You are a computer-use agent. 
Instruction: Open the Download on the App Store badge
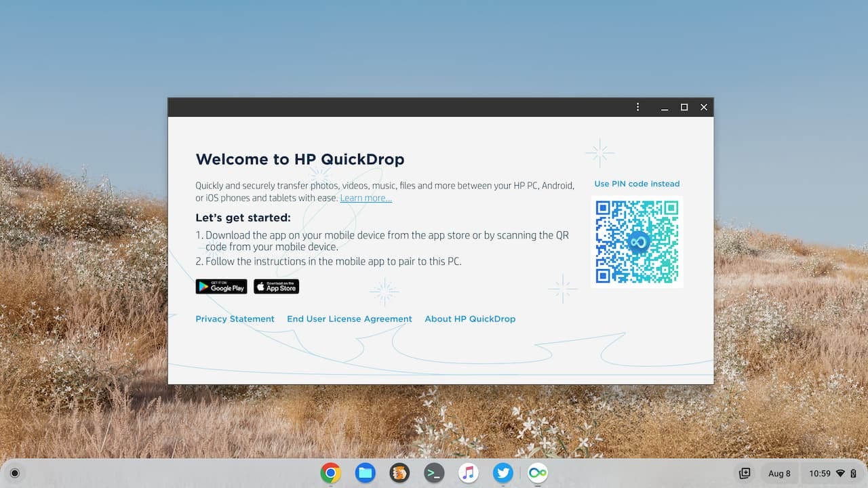(x=276, y=287)
